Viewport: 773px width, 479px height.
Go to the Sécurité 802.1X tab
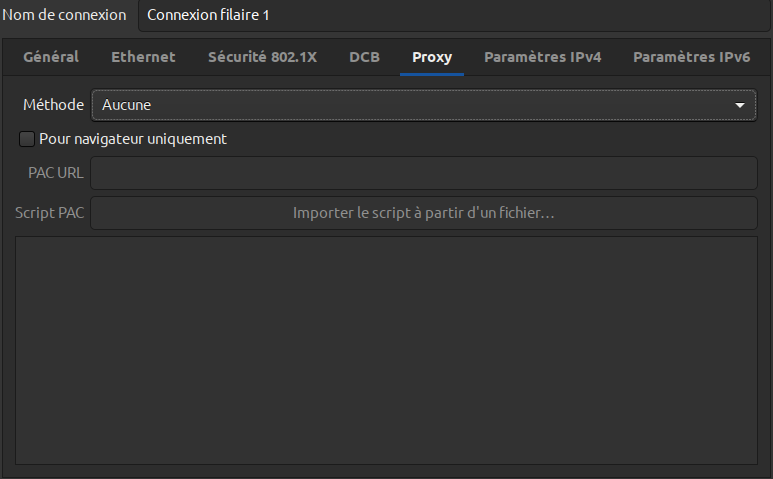262,57
